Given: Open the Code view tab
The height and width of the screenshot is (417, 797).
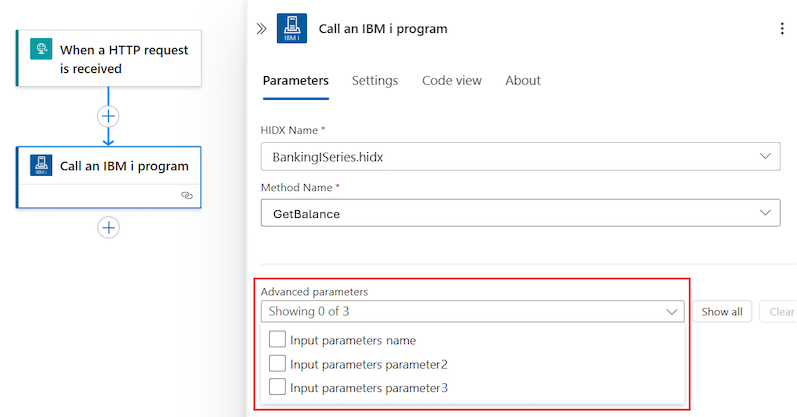Looking at the screenshot, I should point(452,81).
